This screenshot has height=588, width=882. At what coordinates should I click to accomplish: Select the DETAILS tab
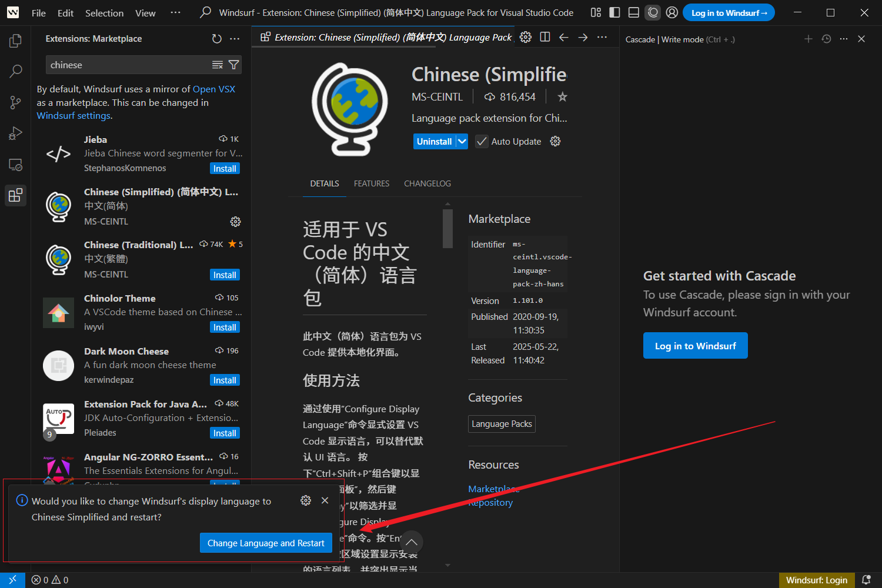click(325, 183)
